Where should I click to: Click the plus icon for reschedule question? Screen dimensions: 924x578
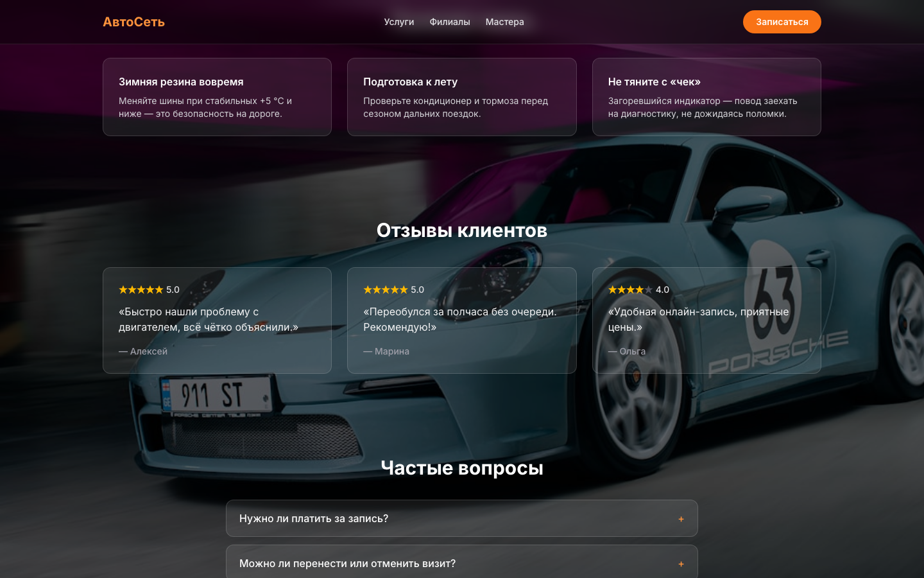tap(681, 564)
